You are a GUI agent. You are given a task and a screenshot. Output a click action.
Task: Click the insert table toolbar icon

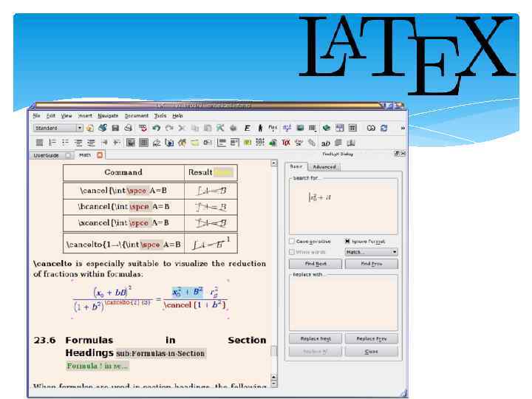[312, 129]
